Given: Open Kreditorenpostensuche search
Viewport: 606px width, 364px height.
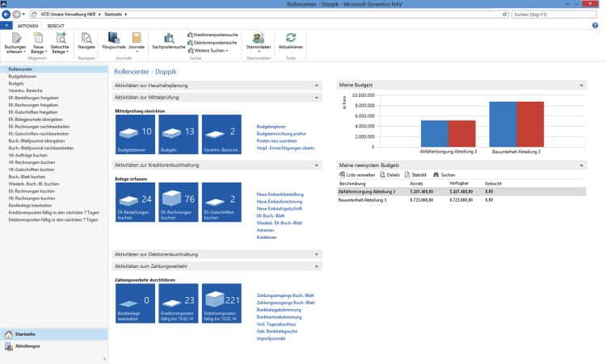Looking at the screenshot, I should click(x=213, y=35).
